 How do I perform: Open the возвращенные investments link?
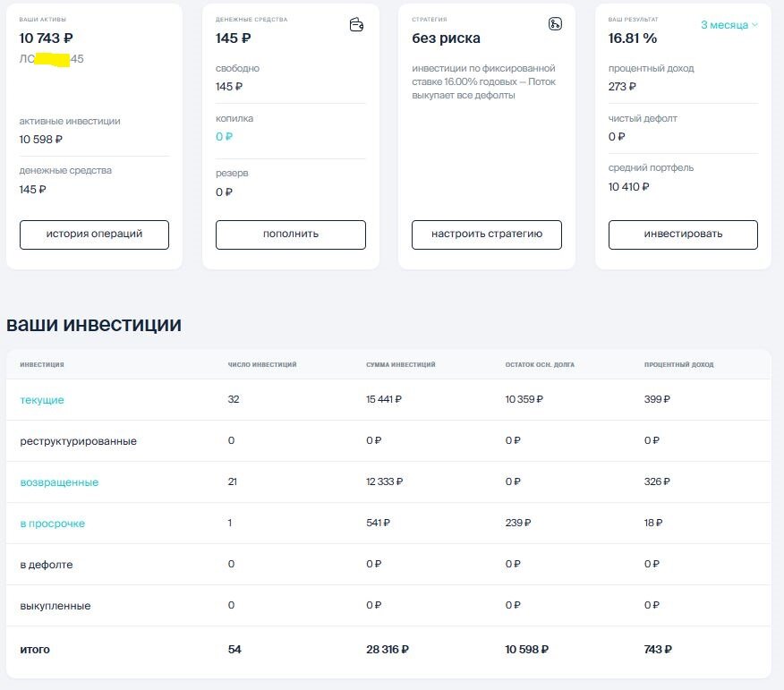point(59,482)
